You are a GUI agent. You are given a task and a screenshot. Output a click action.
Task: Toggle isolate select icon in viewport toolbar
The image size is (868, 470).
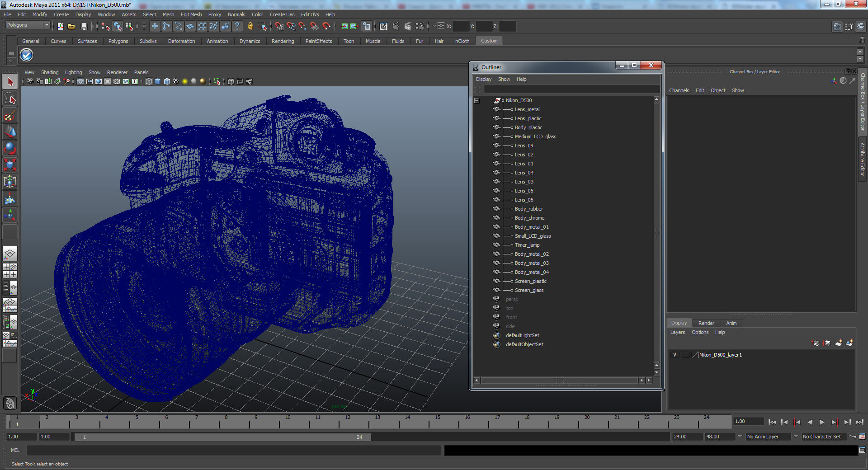coord(217,81)
